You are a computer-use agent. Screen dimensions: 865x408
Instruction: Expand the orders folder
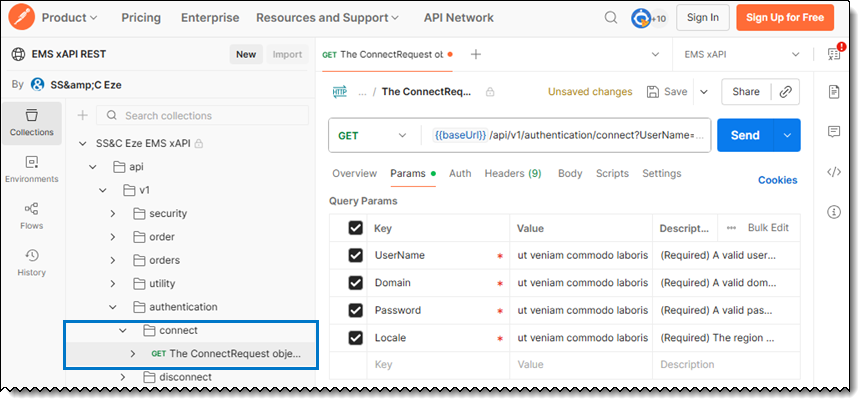click(113, 260)
